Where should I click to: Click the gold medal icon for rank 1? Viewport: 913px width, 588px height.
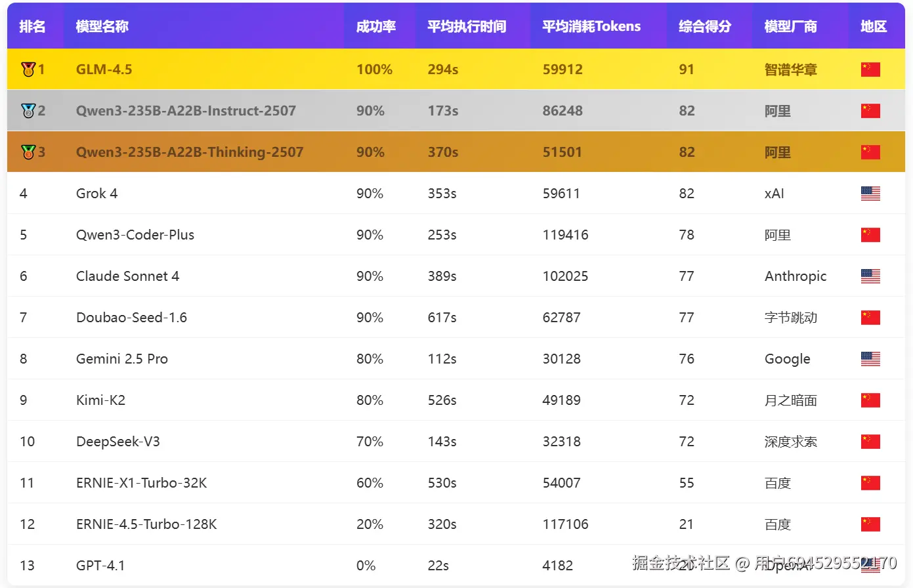click(28, 69)
